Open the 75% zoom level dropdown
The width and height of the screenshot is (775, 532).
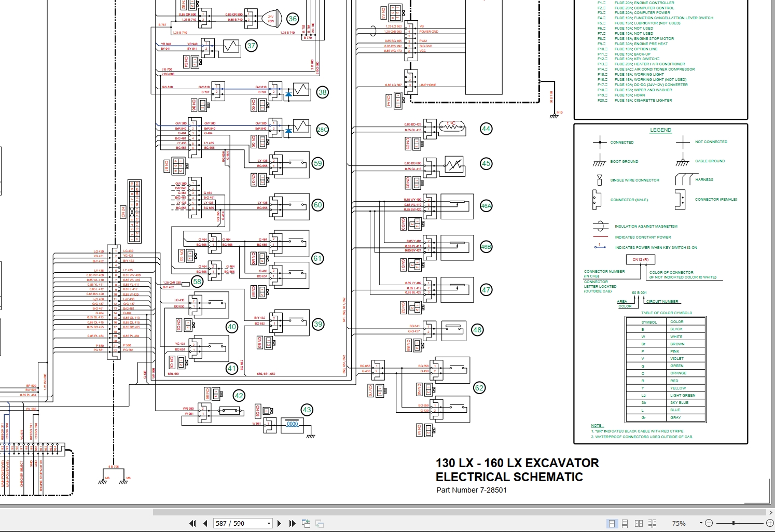[700, 523]
